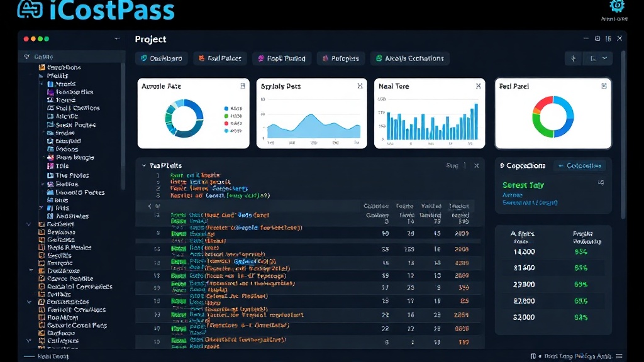644x362 pixels.
Task: Click the status bar icon at bottom right
Action: point(533,356)
